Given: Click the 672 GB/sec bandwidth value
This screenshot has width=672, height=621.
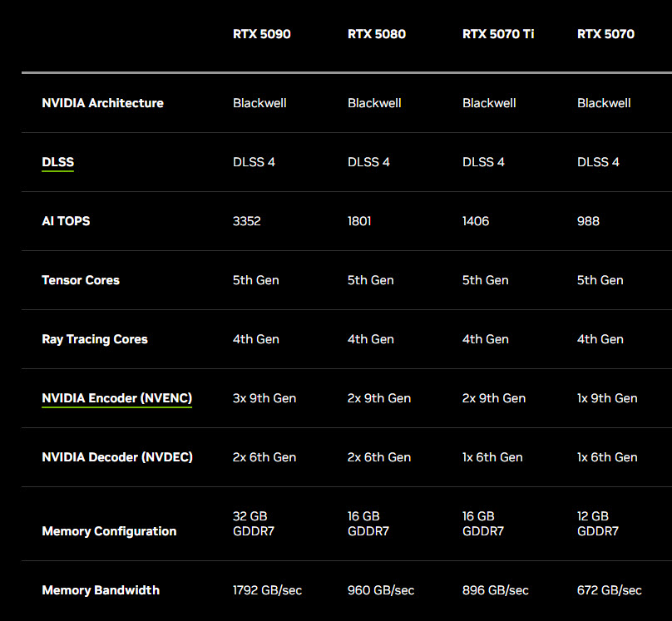Looking at the screenshot, I should coord(609,590).
